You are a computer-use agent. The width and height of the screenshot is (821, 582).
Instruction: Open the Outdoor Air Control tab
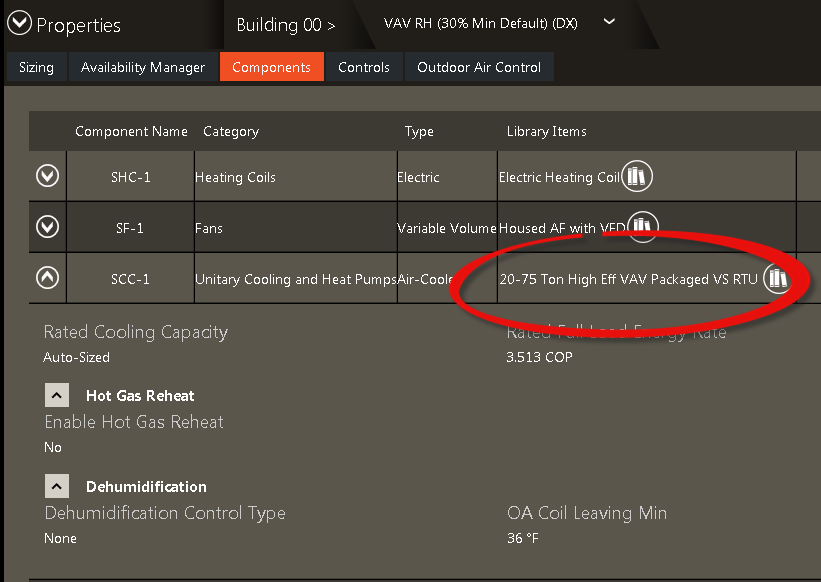pos(479,67)
